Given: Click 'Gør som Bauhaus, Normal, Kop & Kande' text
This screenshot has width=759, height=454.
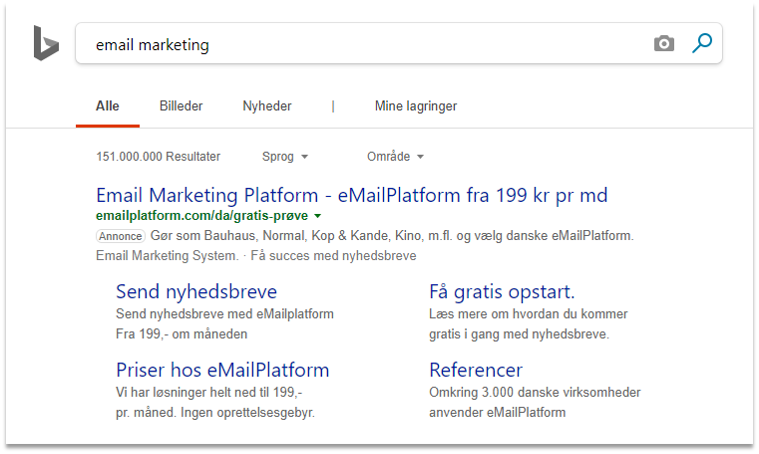Looking at the screenshot, I should point(269,236).
